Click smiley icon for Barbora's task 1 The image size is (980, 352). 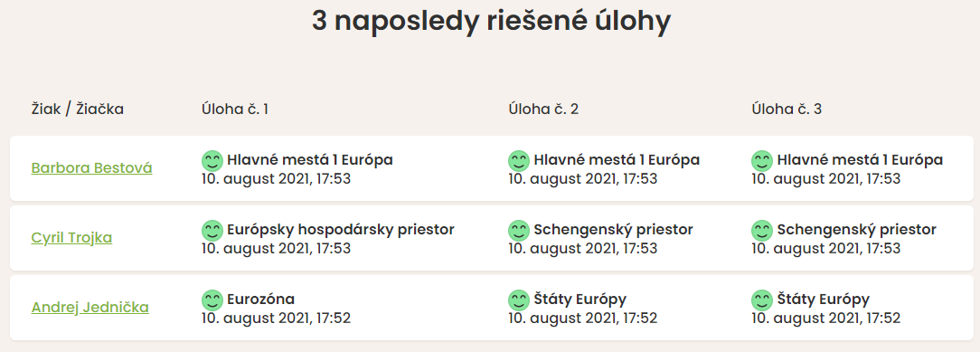point(212,161)
